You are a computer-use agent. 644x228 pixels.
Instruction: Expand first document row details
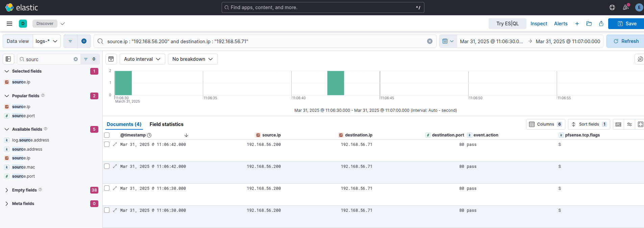(115, 144)
